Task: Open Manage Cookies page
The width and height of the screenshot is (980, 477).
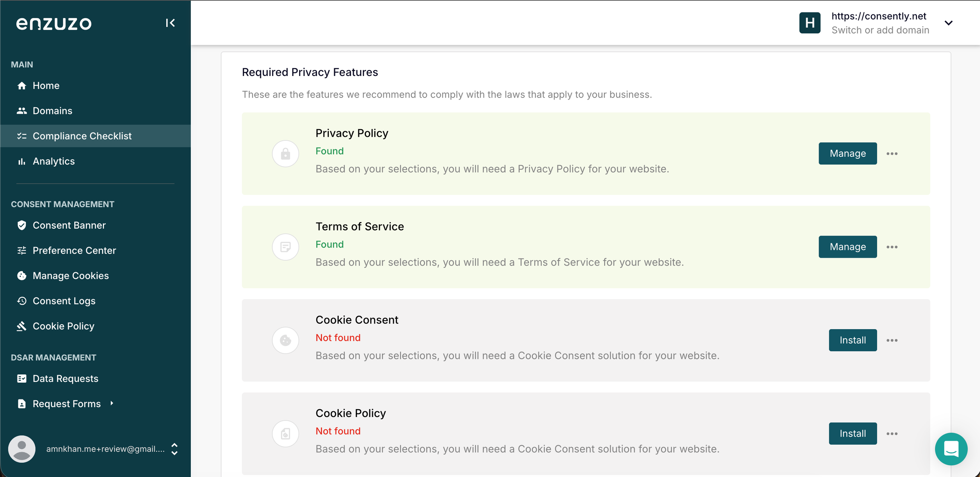Action: pos(96,276)
